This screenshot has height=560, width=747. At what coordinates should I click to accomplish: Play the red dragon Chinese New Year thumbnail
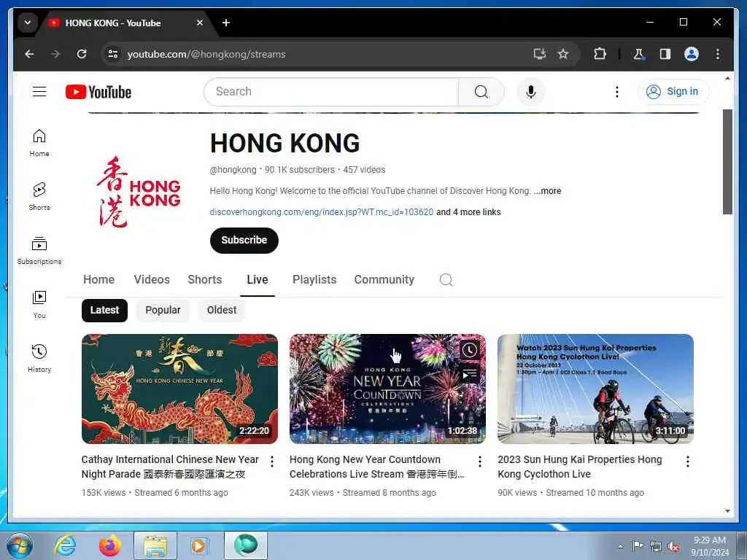tap(179, 389)
